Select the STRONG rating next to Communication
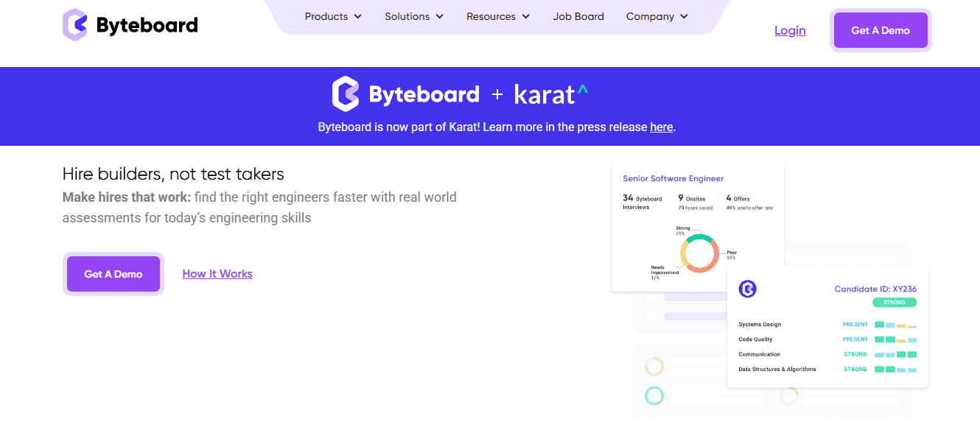 click(x=855, y=354)
